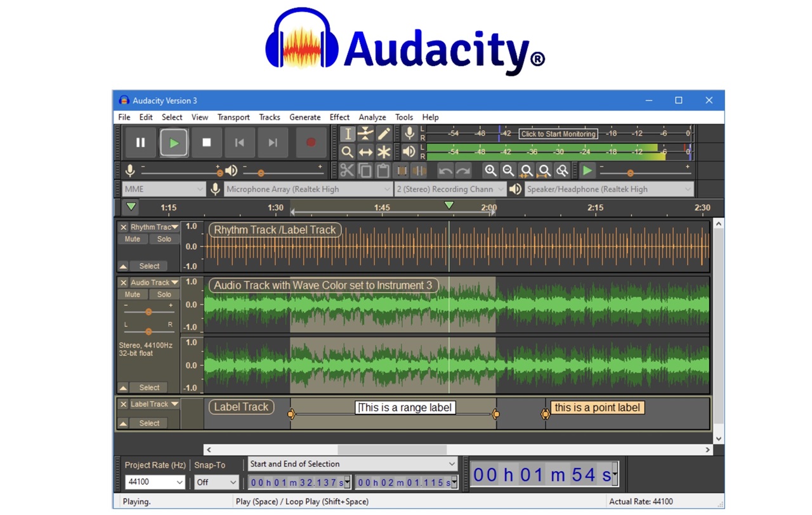Select the Envelope tool

coord(365,134)
